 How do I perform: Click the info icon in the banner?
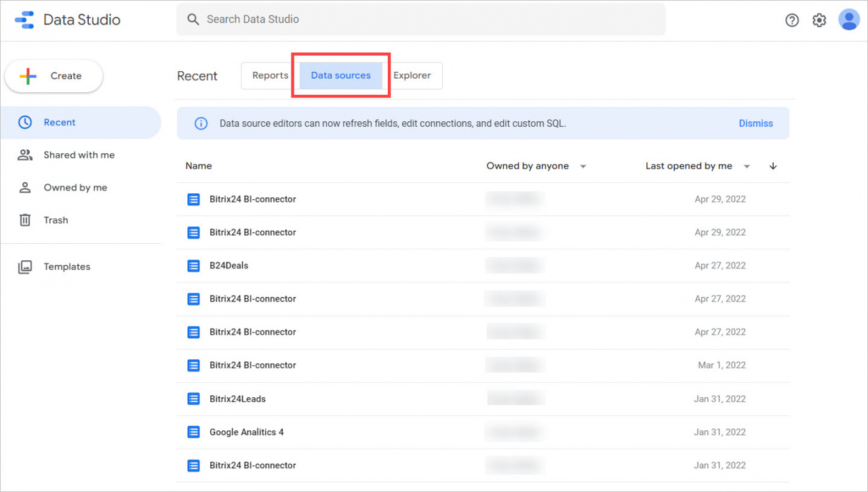tap(201, 123)
